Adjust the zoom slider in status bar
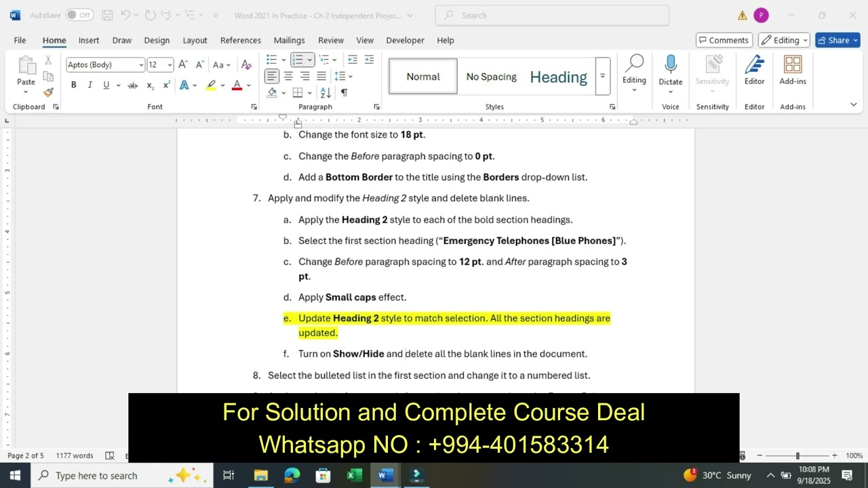This screenshot has height=488, width=868. coord(797,456)
